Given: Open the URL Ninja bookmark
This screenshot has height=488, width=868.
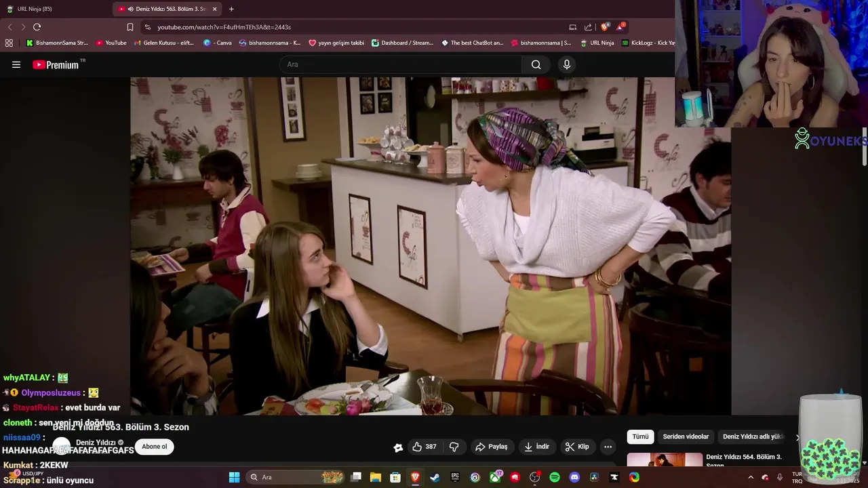Looking at the screenshot, I should pos(597,43).
